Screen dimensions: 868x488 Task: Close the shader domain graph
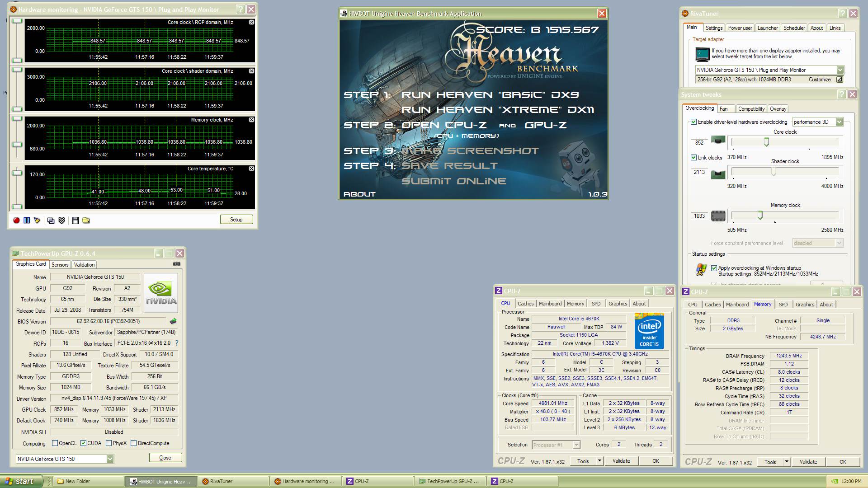click(251, 71)
